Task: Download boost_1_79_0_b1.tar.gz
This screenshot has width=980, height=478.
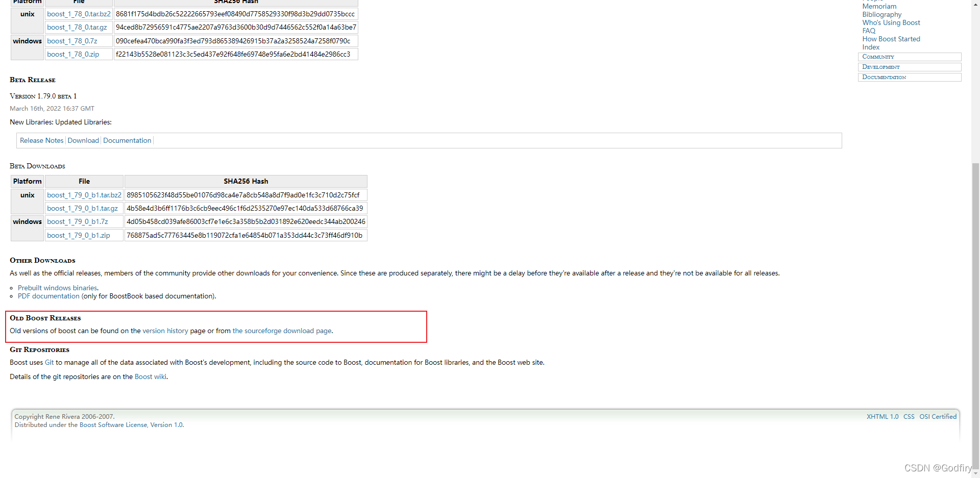Action: point(82,208)
